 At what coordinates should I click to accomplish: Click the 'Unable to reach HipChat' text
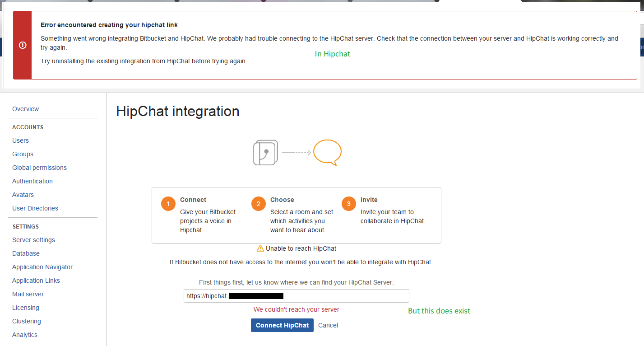[301, 248]
